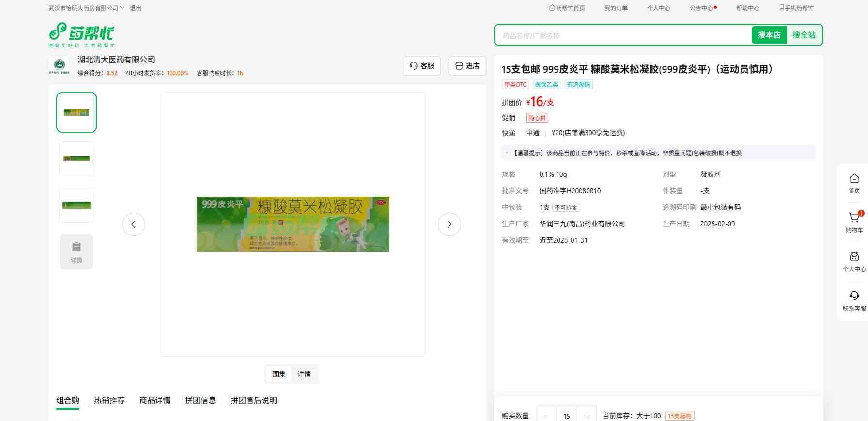
Task: Show previous product image with left arrow
Action: point(134,224)
